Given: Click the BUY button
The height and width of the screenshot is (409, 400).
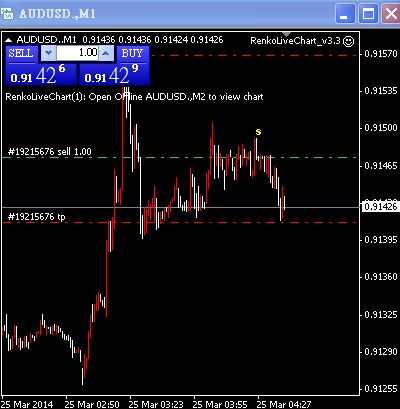Looking at the screenshot, I should click(132, 54).
